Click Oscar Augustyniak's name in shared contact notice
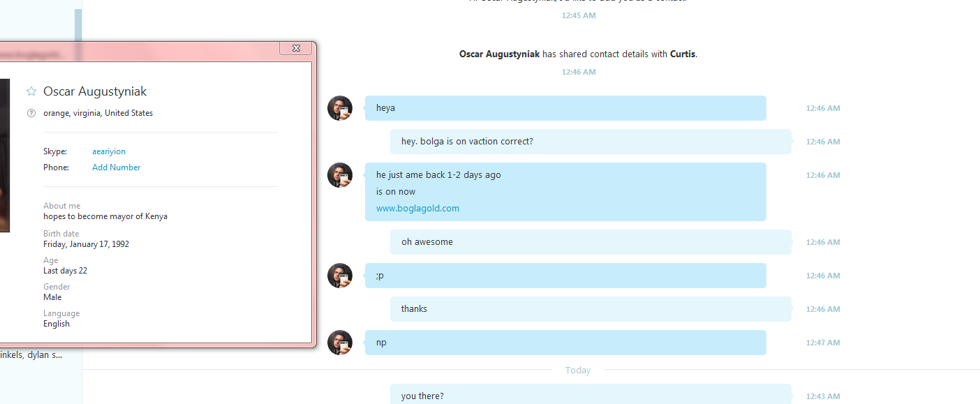 coord(499,54)
